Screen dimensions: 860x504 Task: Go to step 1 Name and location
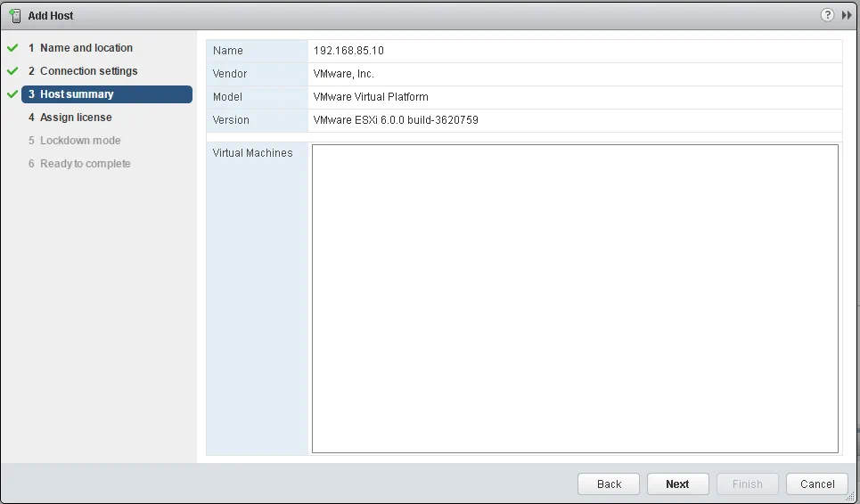click(x=86, y=48)
